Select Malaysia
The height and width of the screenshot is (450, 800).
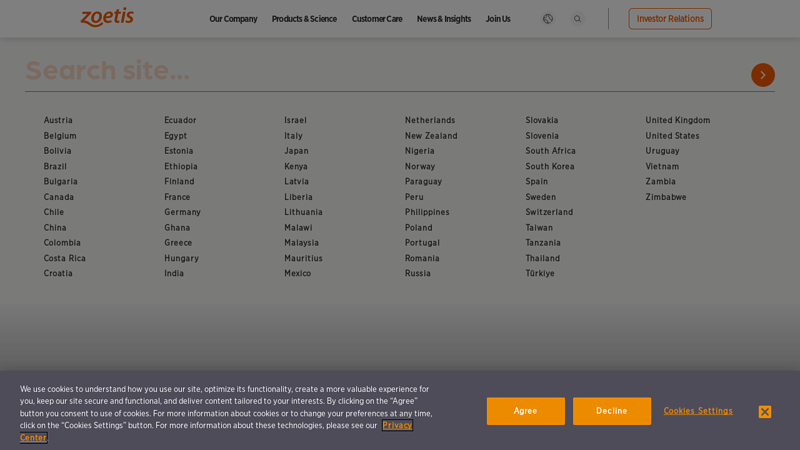coord(301,242)
